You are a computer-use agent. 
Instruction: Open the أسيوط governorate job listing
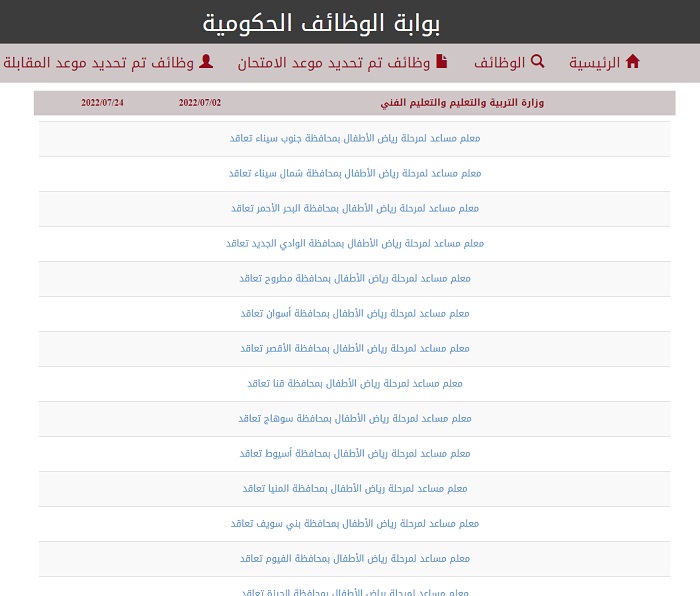coord(355,453)
